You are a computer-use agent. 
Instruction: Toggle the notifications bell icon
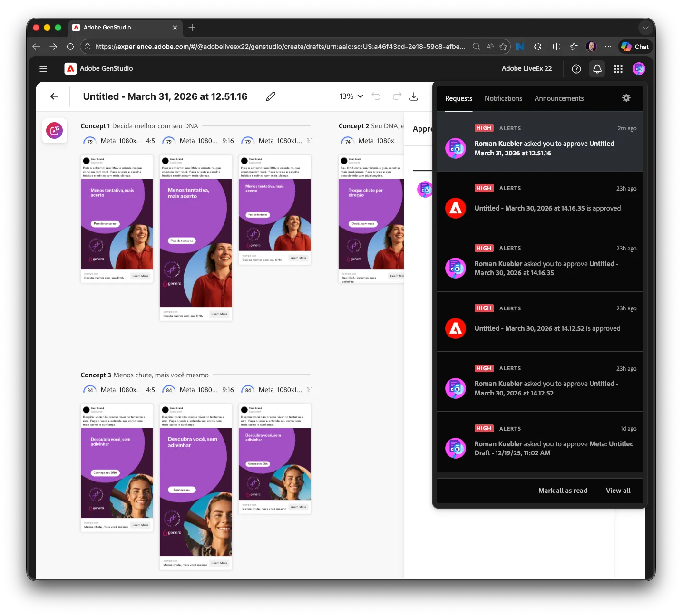coord(597,69)
